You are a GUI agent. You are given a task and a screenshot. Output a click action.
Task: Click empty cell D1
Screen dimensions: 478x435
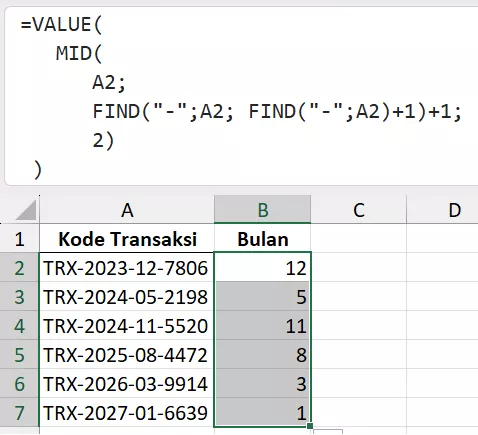pos(443,238)
